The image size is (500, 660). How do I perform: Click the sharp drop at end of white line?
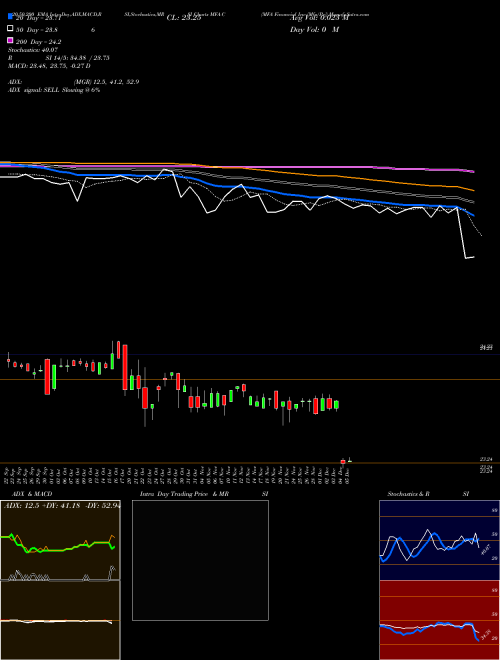click(462, 232)
